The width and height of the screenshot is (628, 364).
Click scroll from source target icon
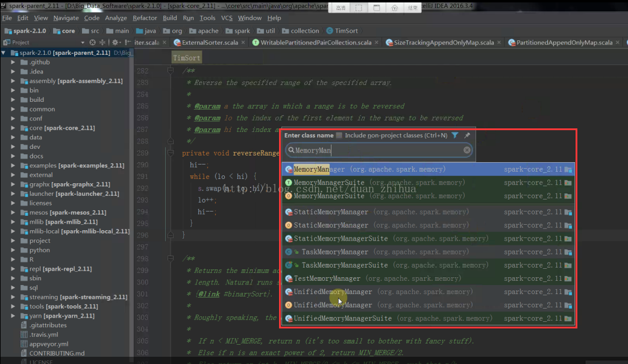93,42
